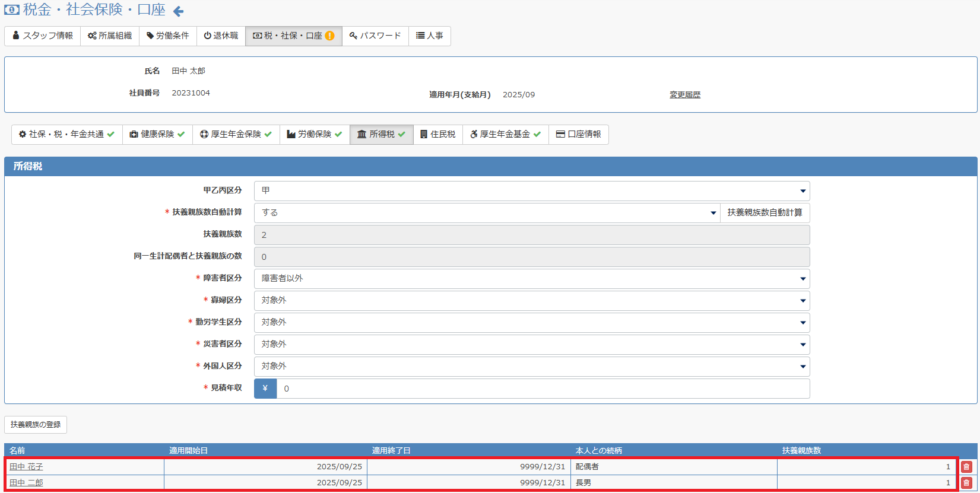Open the スタッフ情報 tab
Screen dimensions: 980x493
click(42, 36)
